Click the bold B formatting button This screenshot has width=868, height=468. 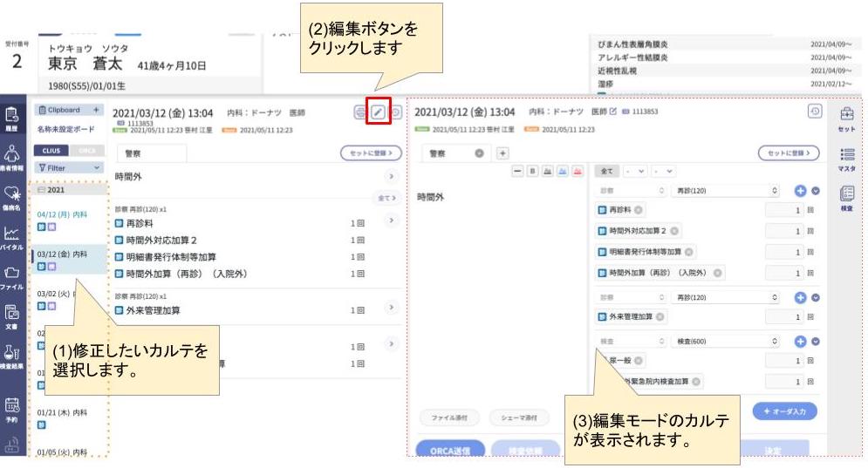(x=532, y=171)
